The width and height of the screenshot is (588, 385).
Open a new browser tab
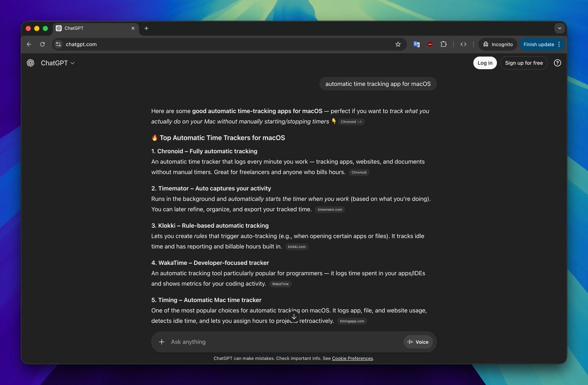146,28
